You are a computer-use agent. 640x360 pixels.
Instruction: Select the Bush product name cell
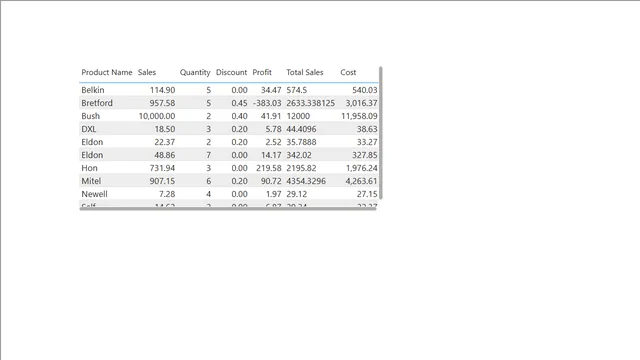click(x=90, y=116)
